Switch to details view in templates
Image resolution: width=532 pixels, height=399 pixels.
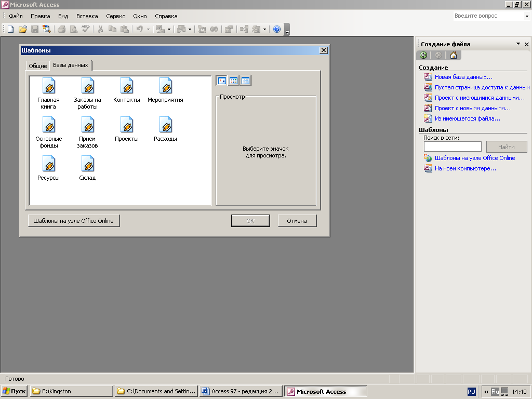tap(245, 81)
